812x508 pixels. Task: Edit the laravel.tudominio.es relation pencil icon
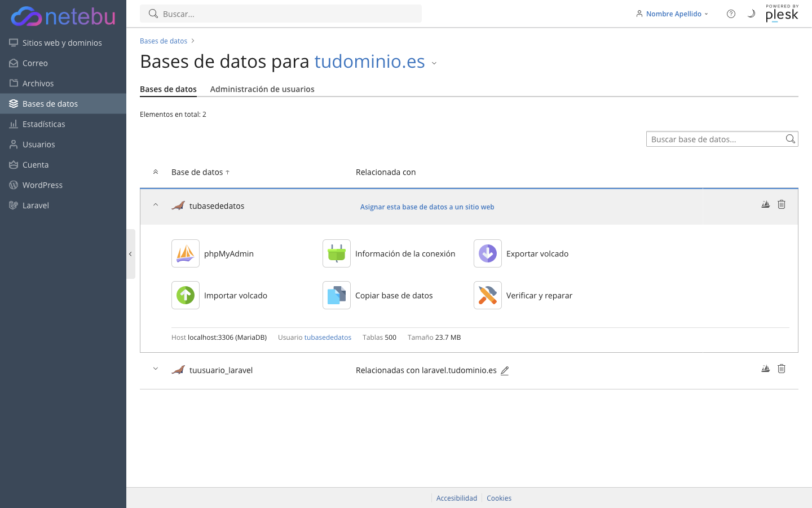pos(505,371)
